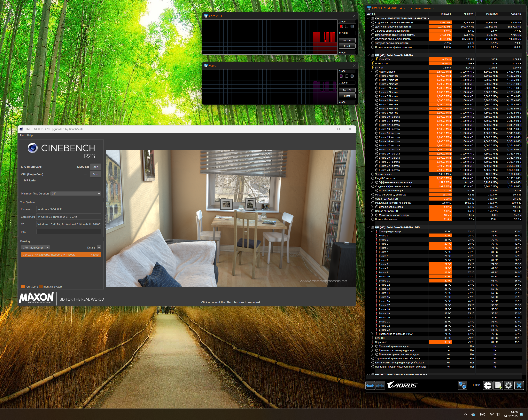528x420 pixels.
Task: Open Windows notification bell in tray
Action: [x=521, y=414]
